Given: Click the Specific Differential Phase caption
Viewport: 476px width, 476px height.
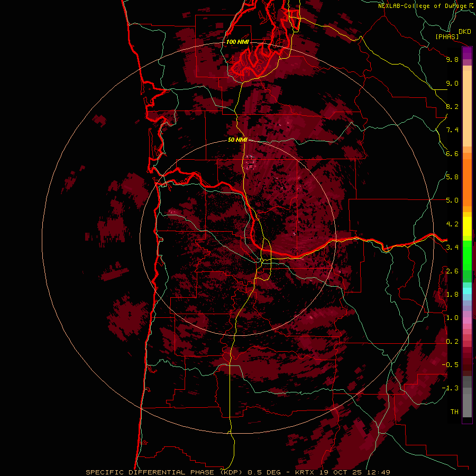Looking at the screenshot, I should tap(238, 472).
